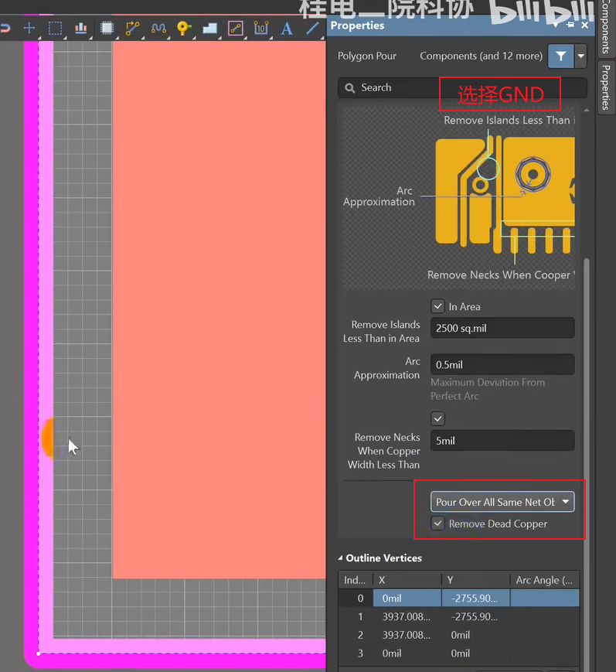This screenshot has width=616, height=672.
Task: Click the scrollbar up arrow in Properties
Action: pyautogui.click(x=587, y=110)
